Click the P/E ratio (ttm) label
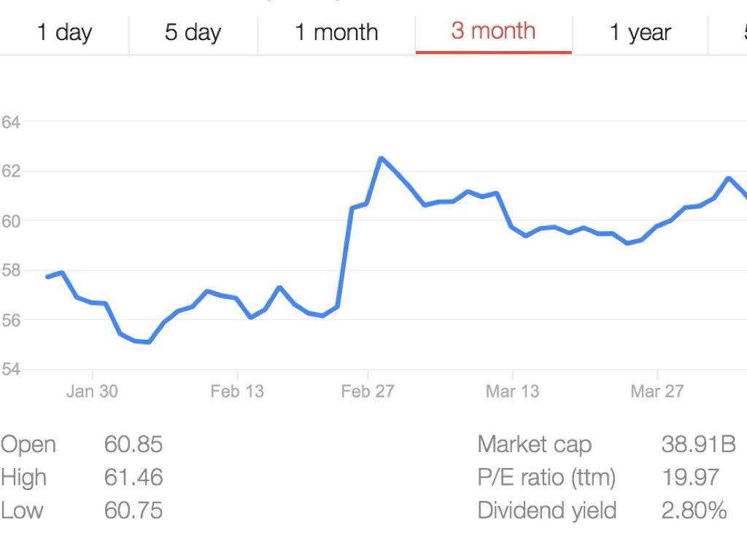This screenshot has height=560, width=747. point(546,478)
